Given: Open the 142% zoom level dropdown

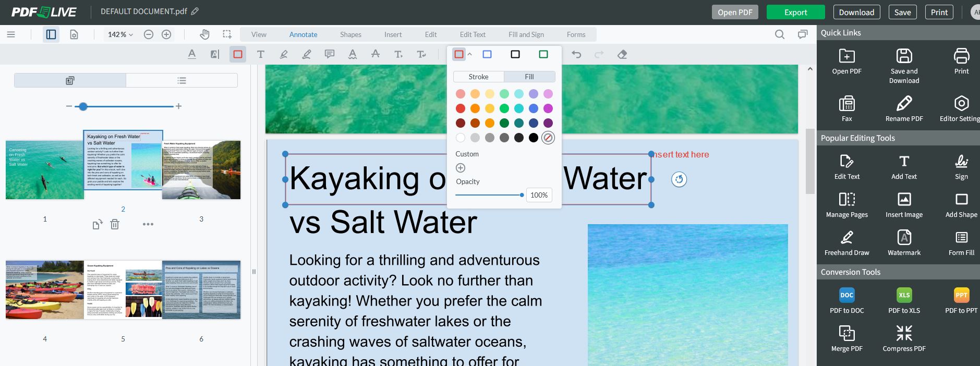Looking at the screenshot, I should pos(120,34).
